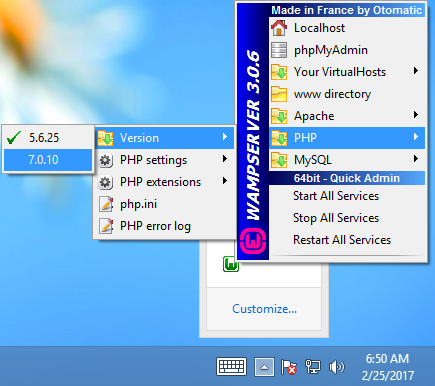
Task: Click the Customize... link
Action: (x=264, y=309)
